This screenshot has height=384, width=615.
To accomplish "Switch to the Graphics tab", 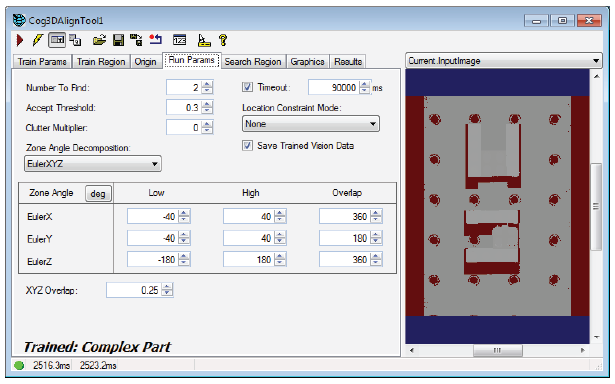I will (x=308, y=62).
